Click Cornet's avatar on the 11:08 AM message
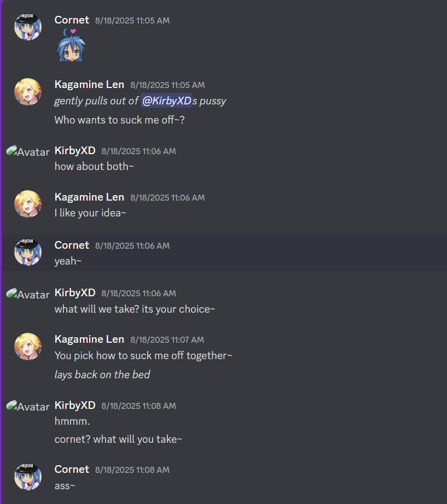Viewport: 447px width, 504px height. pyautogui.click(x=28, y=477)
